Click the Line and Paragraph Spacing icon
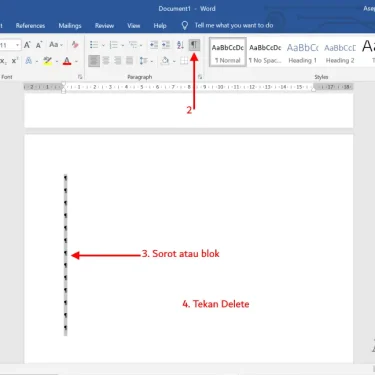This screenshot has height=375, width=375. coord(144,61)
